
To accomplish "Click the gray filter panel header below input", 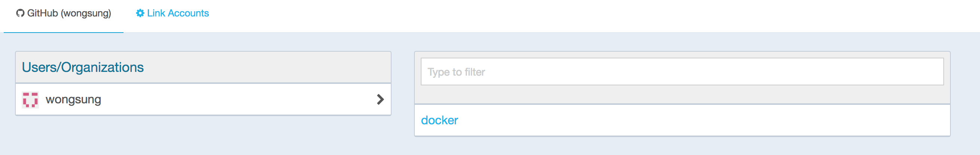I will click(682, 94).
